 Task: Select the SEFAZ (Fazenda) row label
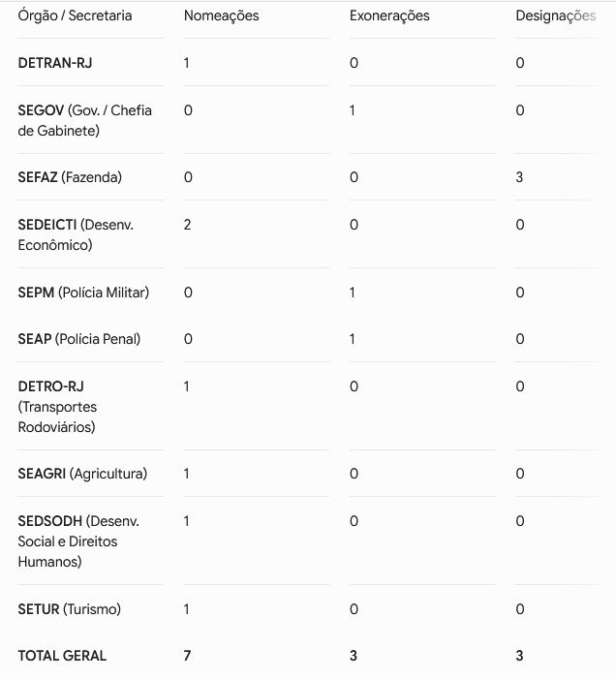coord(70,177)
